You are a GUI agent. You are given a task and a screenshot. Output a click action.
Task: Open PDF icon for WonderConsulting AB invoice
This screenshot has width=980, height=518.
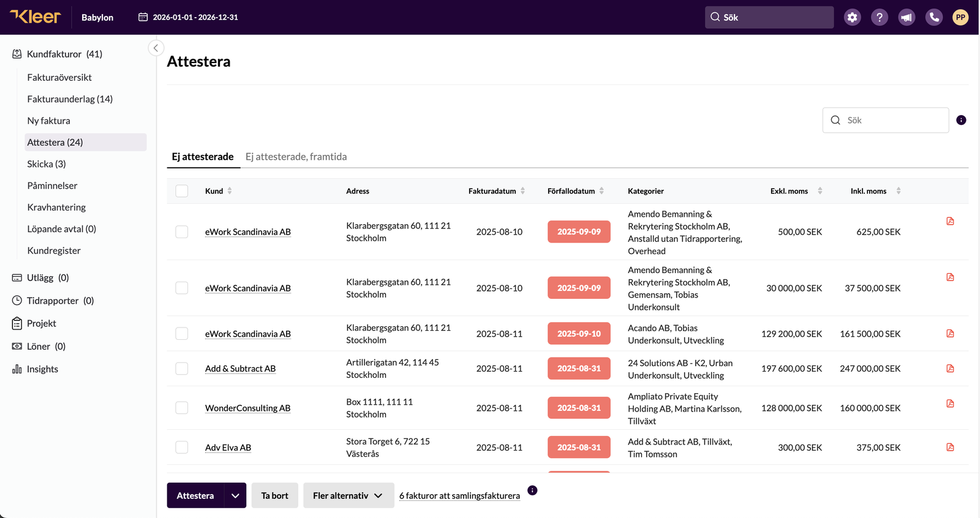(x=950, y=403)
